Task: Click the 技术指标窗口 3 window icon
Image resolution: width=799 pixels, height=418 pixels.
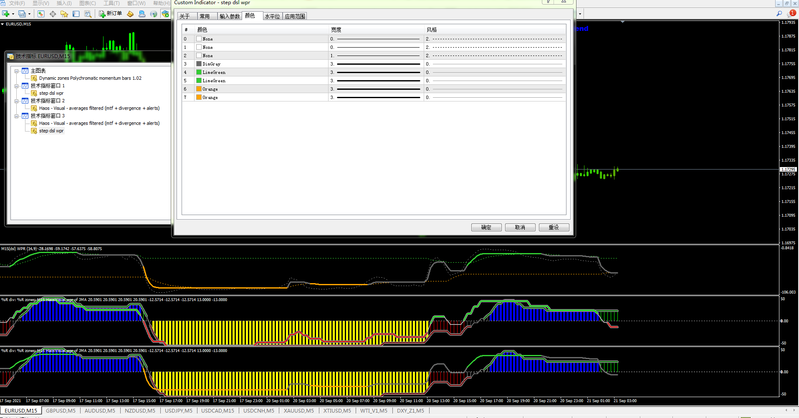Action: tap(25, 116)
